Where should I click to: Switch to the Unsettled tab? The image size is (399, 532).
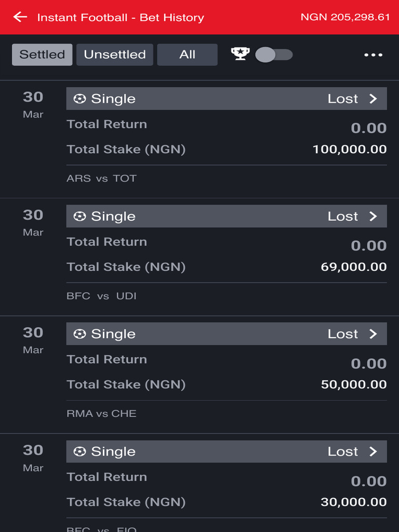coord(115,55)
